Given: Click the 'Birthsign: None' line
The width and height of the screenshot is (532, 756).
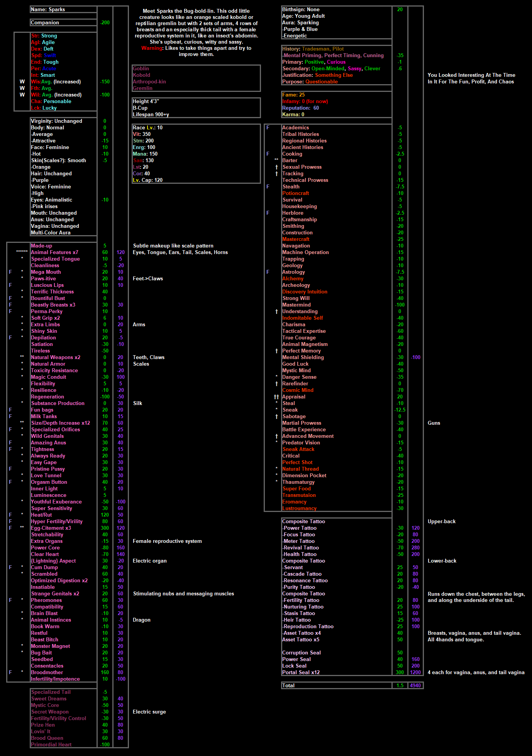Looking at the screenshot, I should point(301,9).
